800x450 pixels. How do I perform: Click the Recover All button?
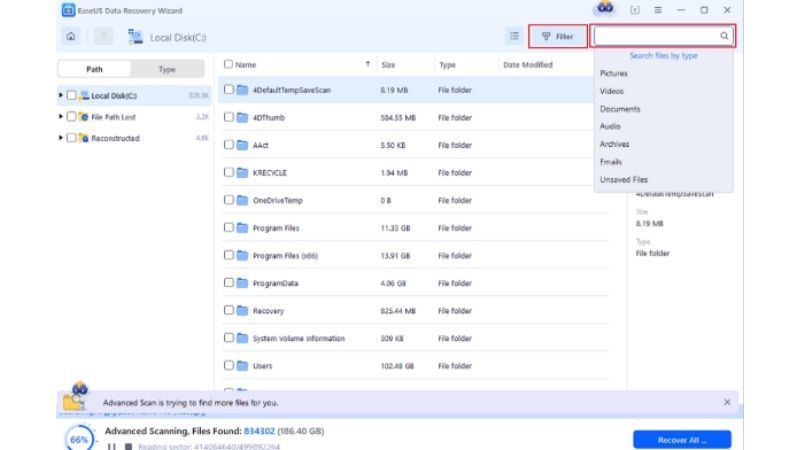pyautogui.click(x=682, y=440)
